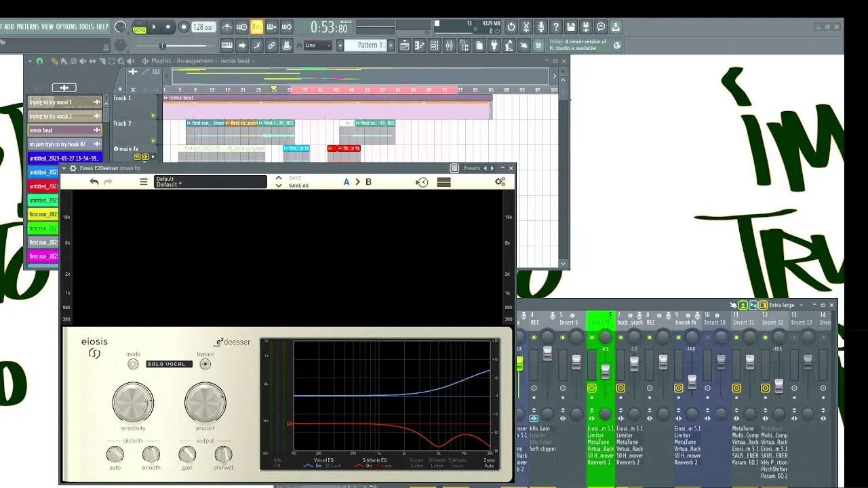The width and height of the screenshot is (868, 488).
Task: Open the undo history icon in the top bar
Action: click(511, 27)
